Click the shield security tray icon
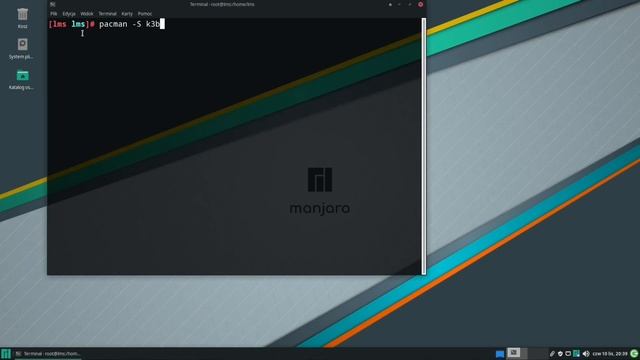 tap(560, 353)
